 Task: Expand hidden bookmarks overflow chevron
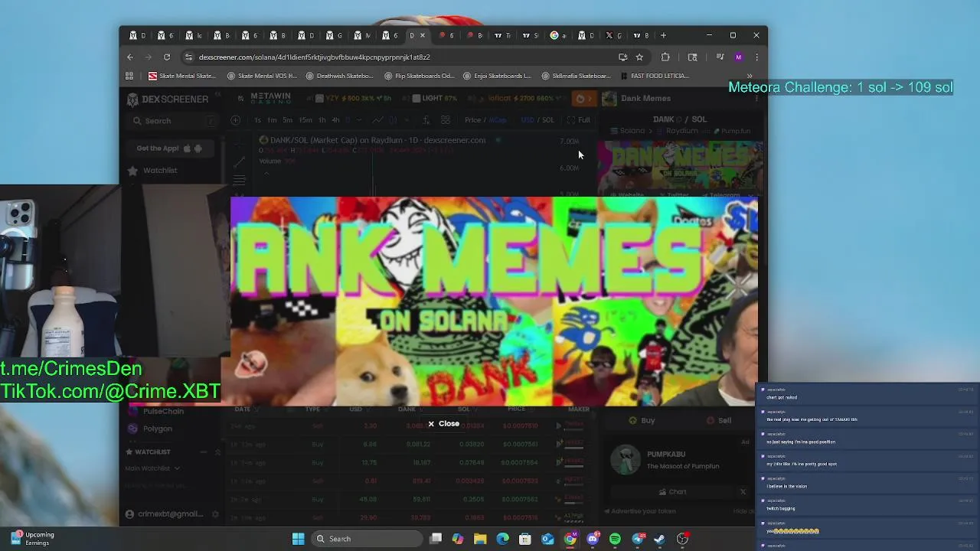pyautogui.click(x=750, y=76)
